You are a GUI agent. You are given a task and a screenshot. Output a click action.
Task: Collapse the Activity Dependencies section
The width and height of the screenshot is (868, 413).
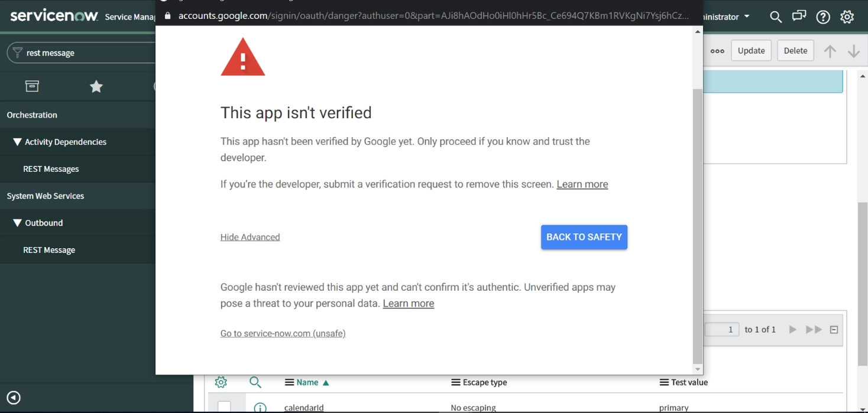pyautogui.click(x=17, y=142)
